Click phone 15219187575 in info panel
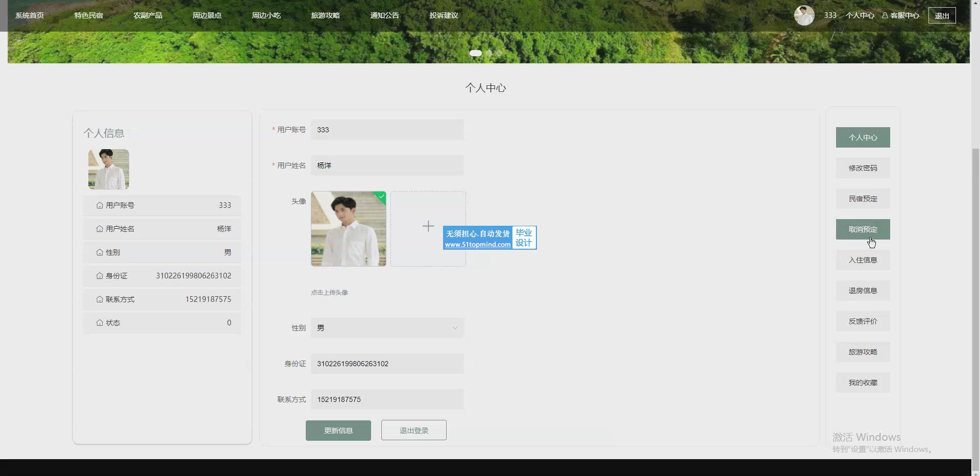Viewport: 980px width, 476px height. click(x=208, y=299)
